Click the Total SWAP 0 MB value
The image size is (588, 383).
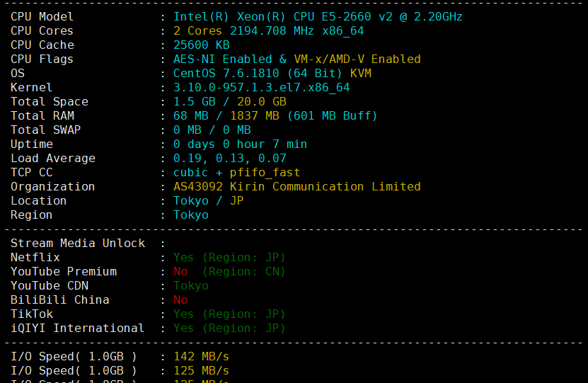tap(212, 130)
